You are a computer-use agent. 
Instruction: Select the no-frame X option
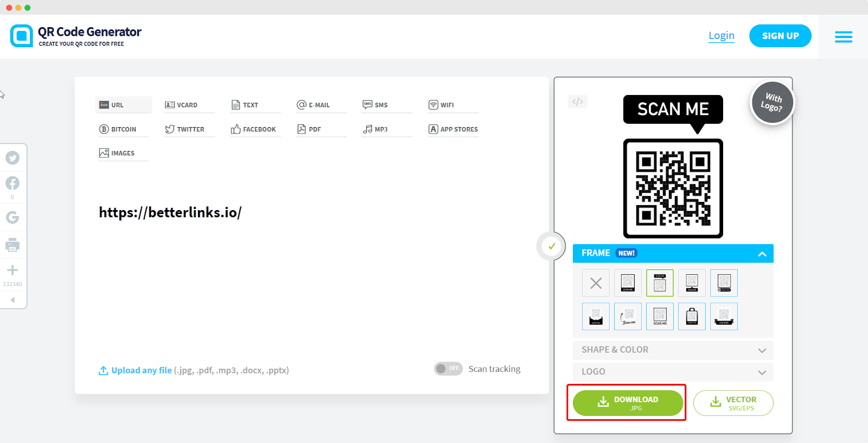596,283
